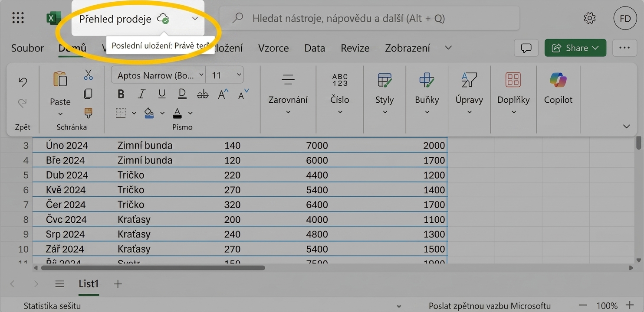Expand more ribbon tabs chevron

click(449, 48)
